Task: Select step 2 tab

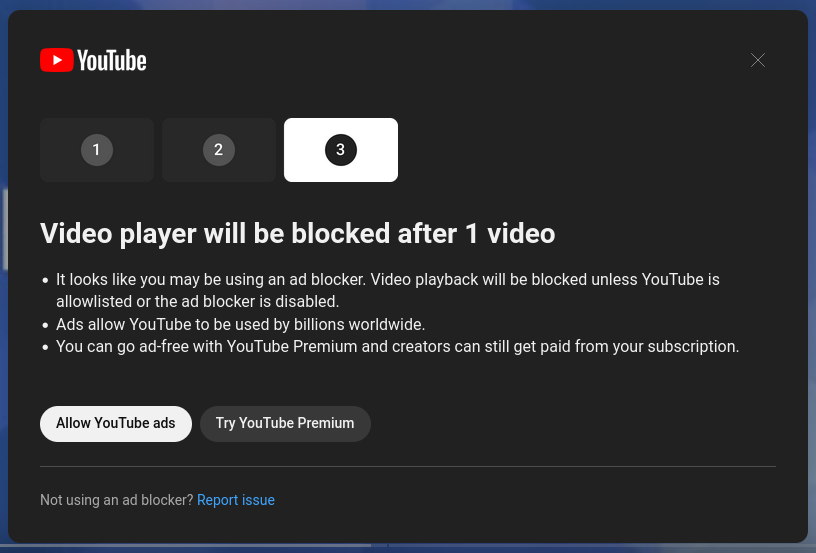Action: tap(219, 150)
